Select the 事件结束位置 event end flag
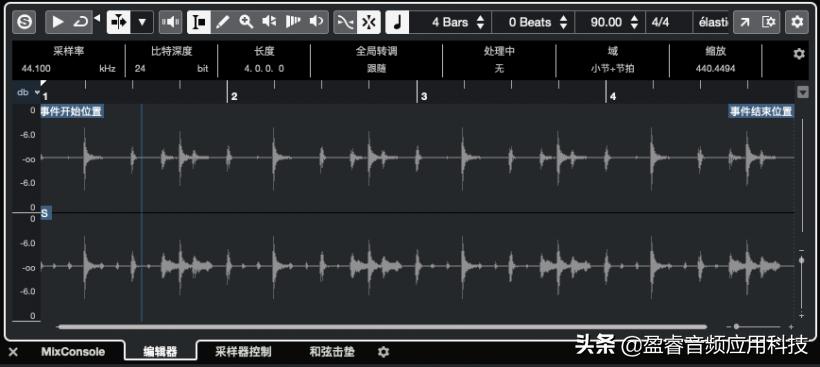Viewport: 820px width, 367px height. point(761,111)
